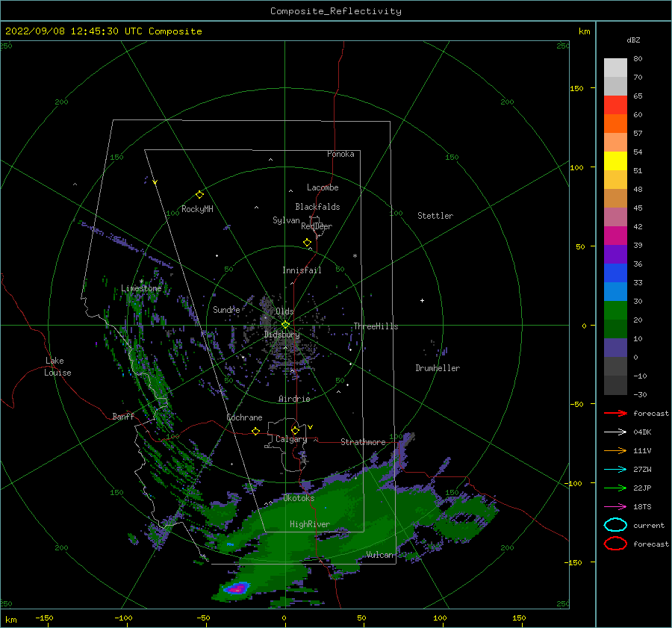The image size is (672, 628).
Task: Click the magenta 18TS arrow icon
Action: click(615, 507)
